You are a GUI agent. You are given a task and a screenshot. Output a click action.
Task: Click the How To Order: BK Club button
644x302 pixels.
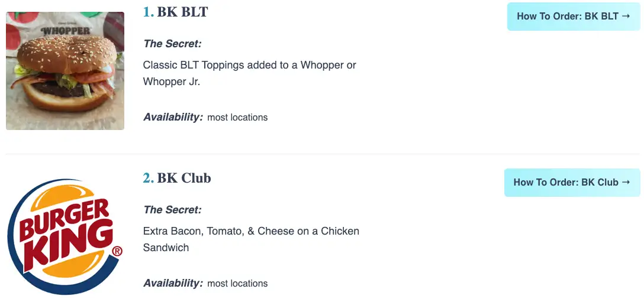(572, 183)
